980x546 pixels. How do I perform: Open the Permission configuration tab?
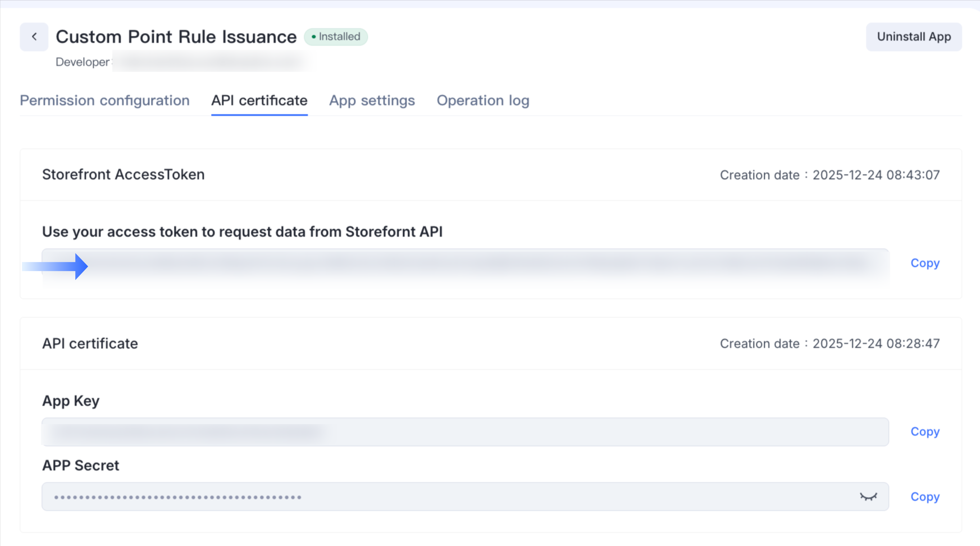point(105,100)
